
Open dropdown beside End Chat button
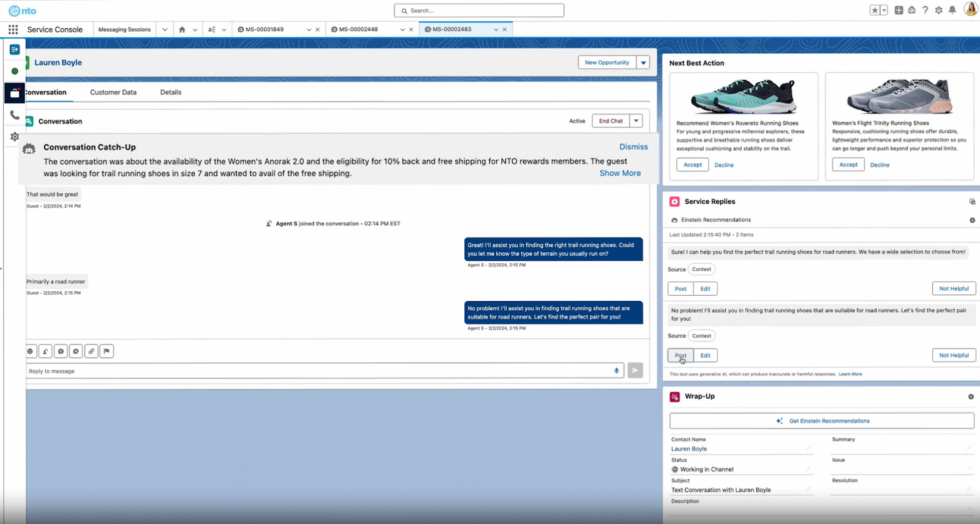[x=636, y=121]
